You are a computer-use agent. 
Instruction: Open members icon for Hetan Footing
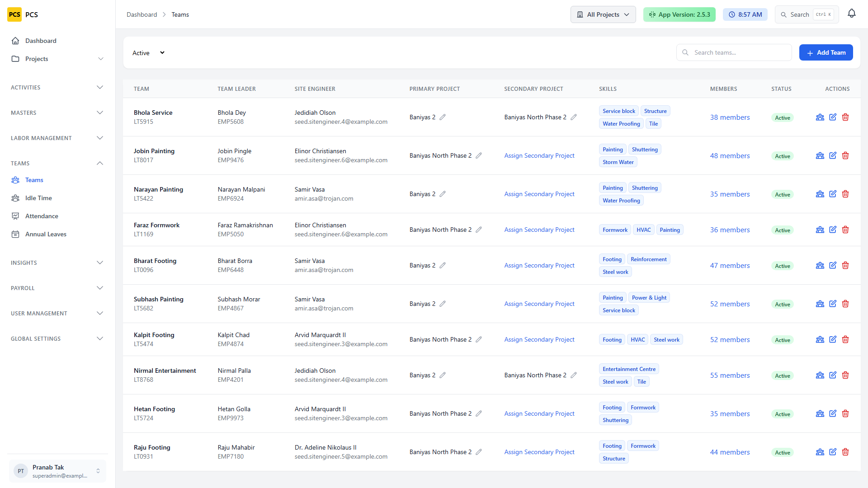820,413
